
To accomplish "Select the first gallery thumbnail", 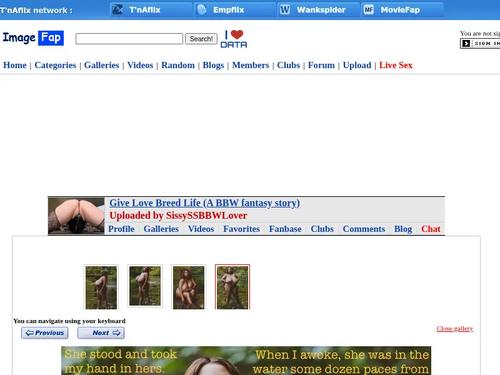I will point(101,287).
